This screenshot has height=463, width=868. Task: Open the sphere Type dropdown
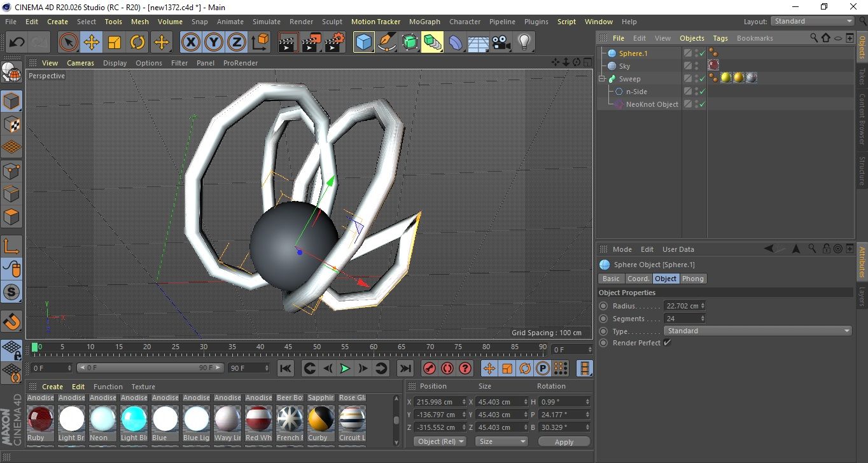[x=758, y=331]
